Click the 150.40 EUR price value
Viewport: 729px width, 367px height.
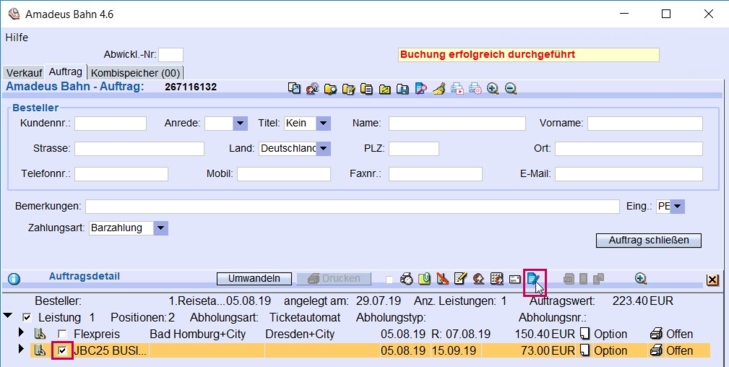[x=545, y=334]
